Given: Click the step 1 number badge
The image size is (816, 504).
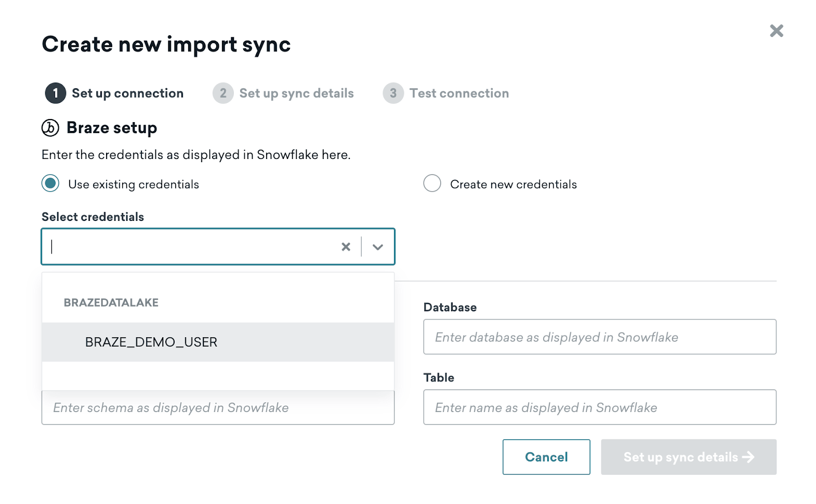Looking at the screenshot, I should (56, 94).
